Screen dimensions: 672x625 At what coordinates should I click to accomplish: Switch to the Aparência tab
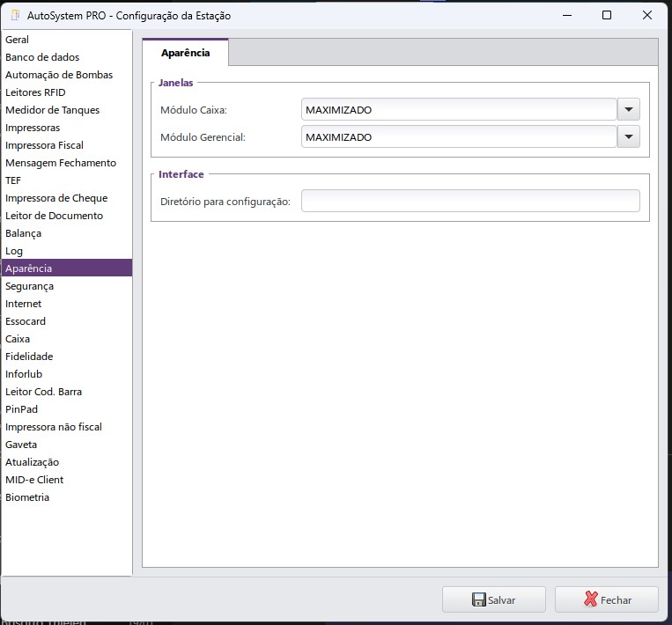(185, 53)
